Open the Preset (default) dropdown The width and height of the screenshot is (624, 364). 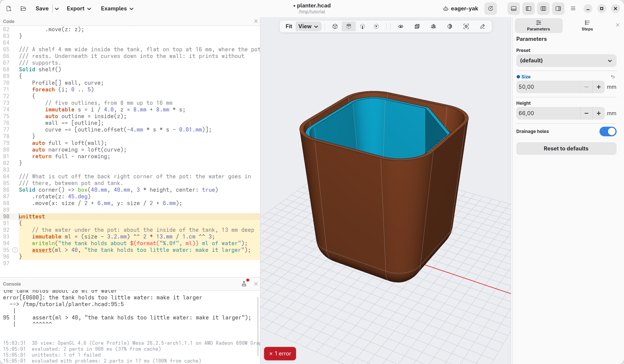tap(566, 61)
